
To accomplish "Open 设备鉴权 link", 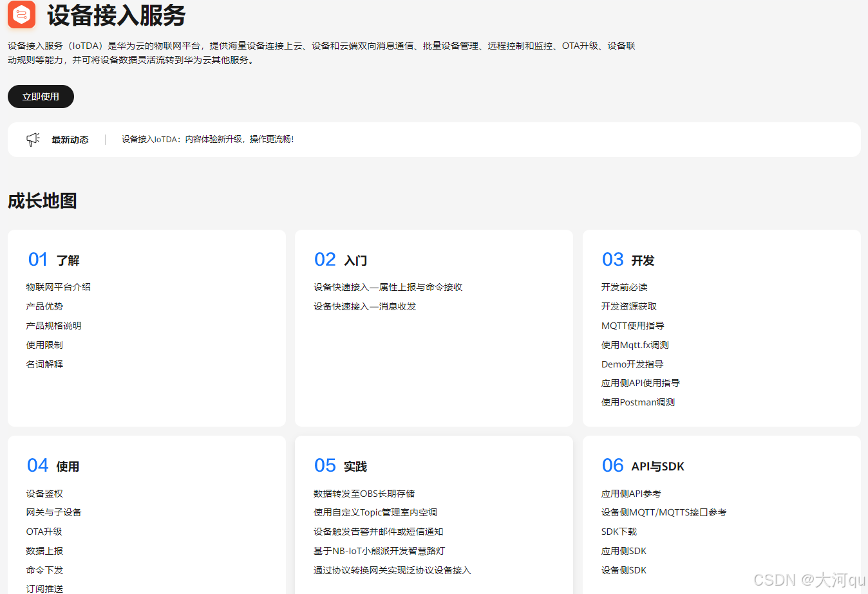I will click(x=44, y=494).
